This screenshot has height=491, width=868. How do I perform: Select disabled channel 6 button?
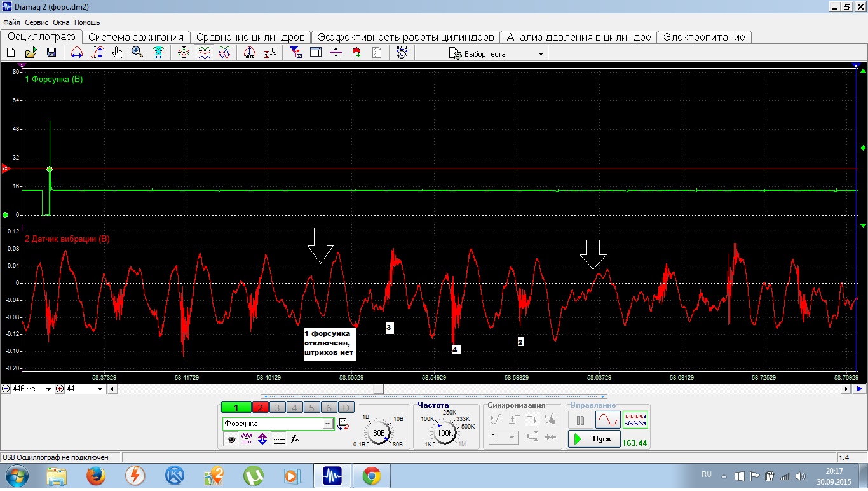click(x=329, y=408)
